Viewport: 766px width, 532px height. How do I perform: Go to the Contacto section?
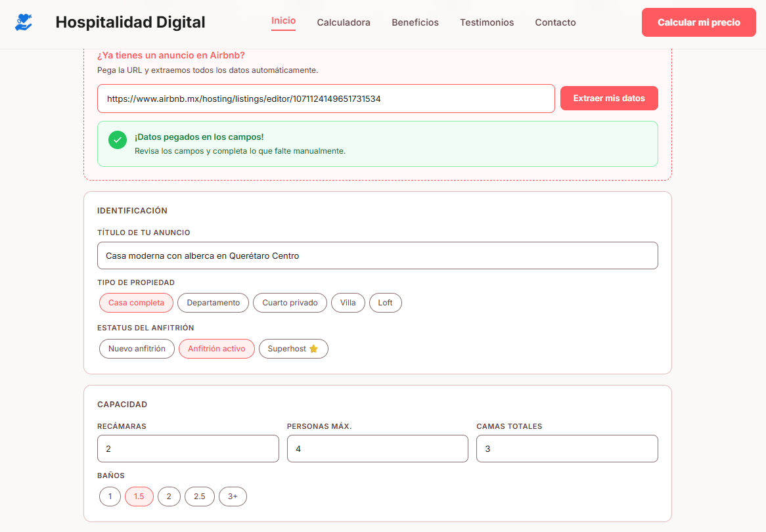[555, 22]
